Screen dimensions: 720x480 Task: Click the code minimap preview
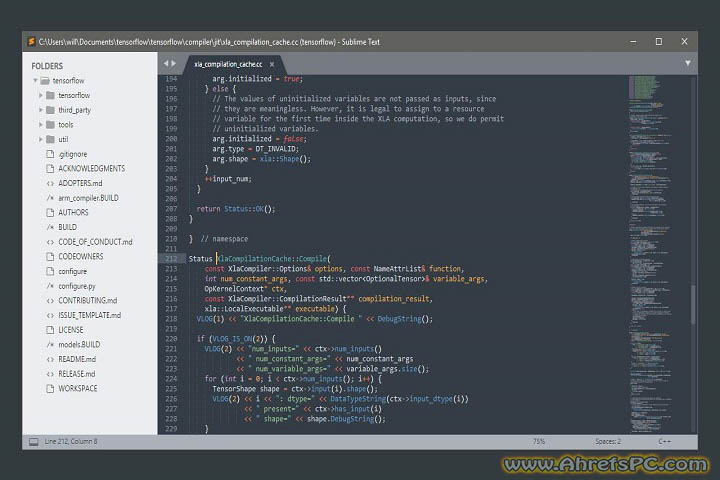point(651,254)
